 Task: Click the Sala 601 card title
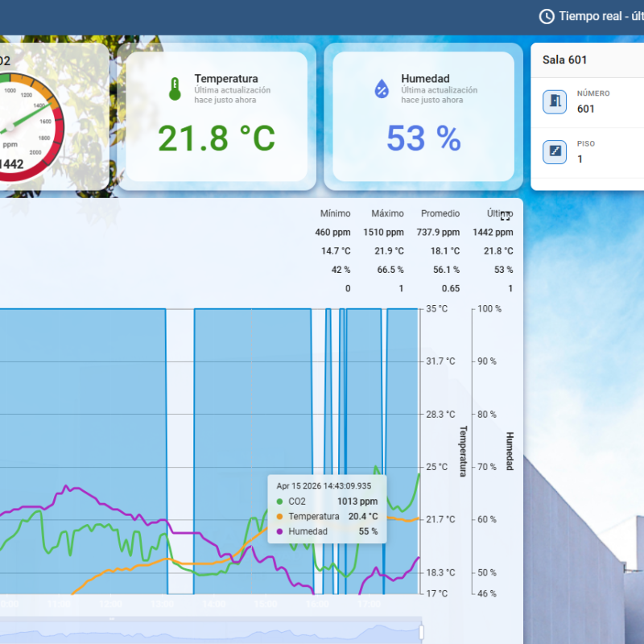point(566,60)
